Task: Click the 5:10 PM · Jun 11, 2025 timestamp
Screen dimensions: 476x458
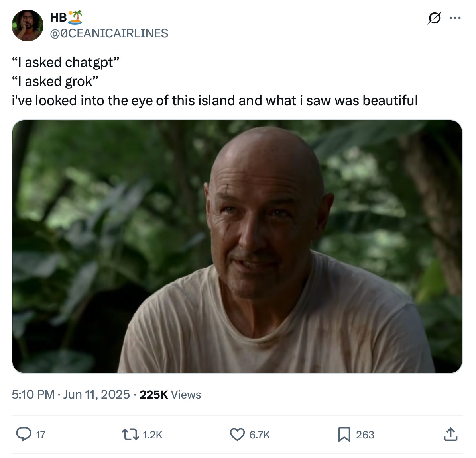Action: (71, 395)
